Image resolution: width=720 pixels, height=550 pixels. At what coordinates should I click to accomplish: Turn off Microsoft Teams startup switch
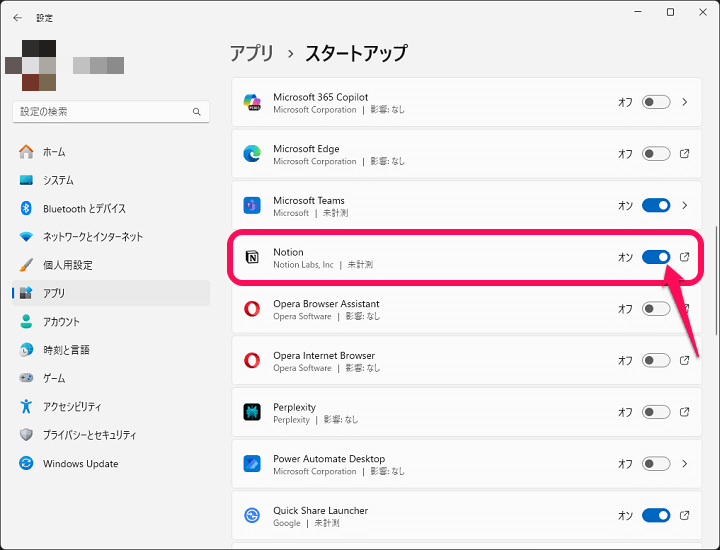click(656, 205)
